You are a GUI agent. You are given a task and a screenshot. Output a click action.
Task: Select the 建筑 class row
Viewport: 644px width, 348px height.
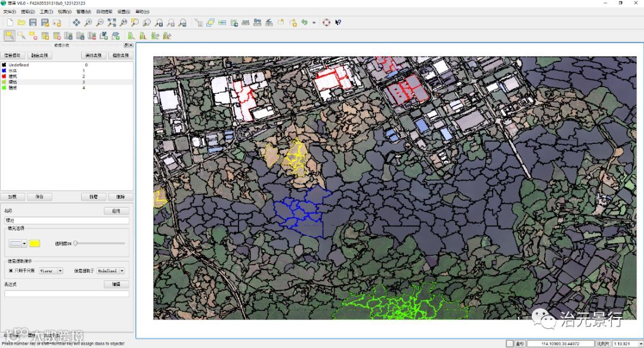(x=67, y=76)
